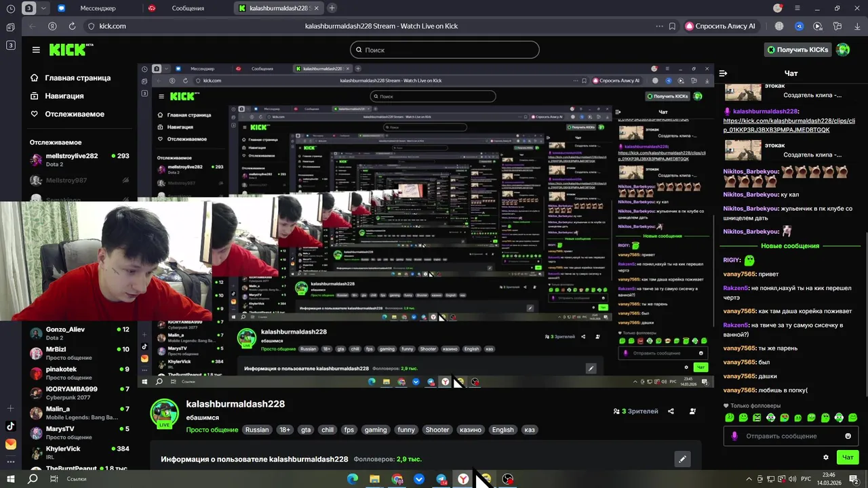Open the kick.com clip link in chat
The image size is (868, 488).
(x=789, y=125)
